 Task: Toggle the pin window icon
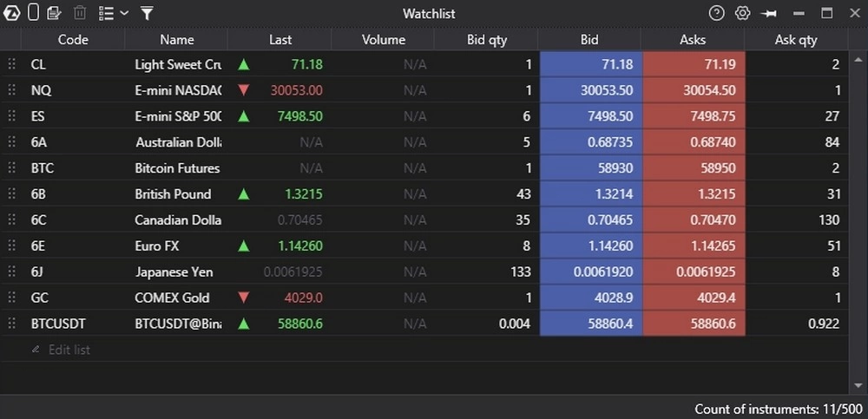(769, 13)
